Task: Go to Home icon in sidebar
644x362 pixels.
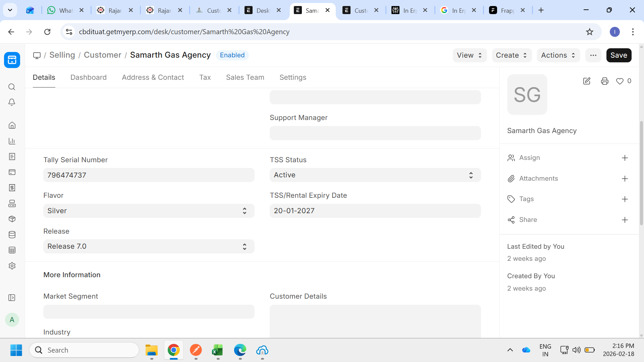Action: pos(12,125)
